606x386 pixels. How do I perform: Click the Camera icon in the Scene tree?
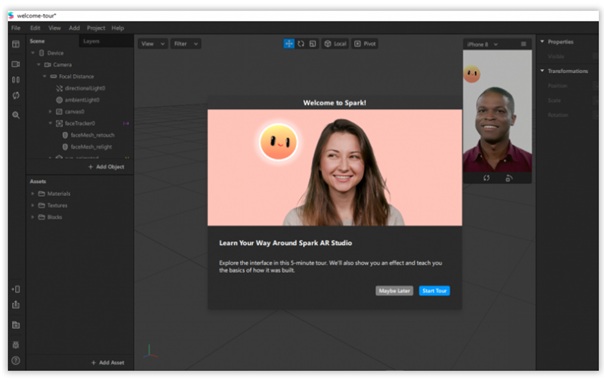(x=48, y=65)
